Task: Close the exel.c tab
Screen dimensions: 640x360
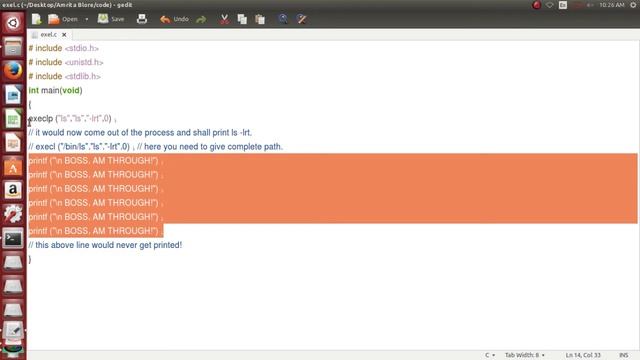Action: point(64,35)
